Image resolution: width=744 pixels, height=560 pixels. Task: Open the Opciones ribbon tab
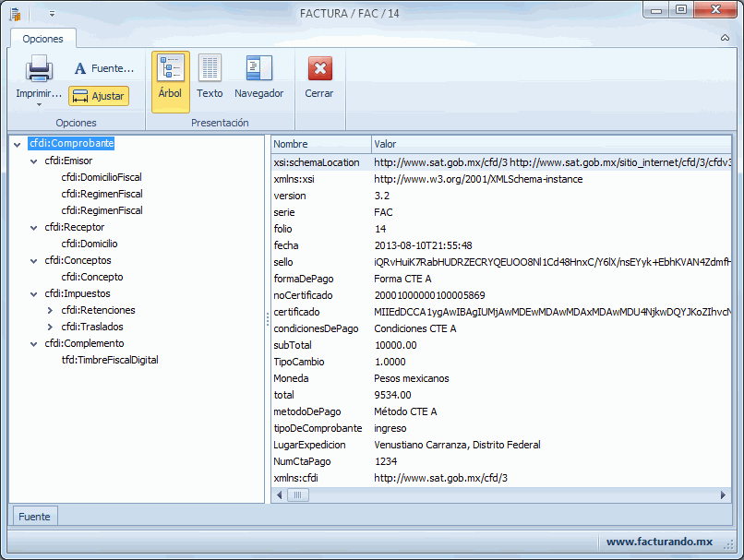coord(42,39)
